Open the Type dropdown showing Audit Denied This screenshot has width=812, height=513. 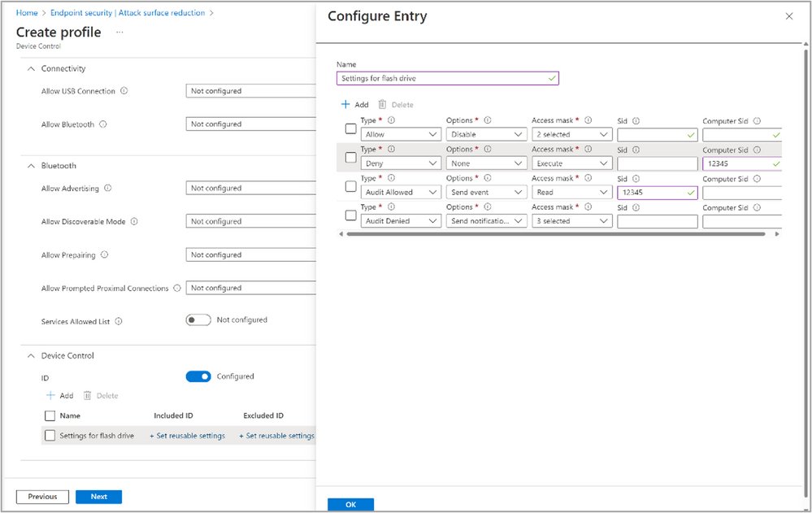pos(401,221)
